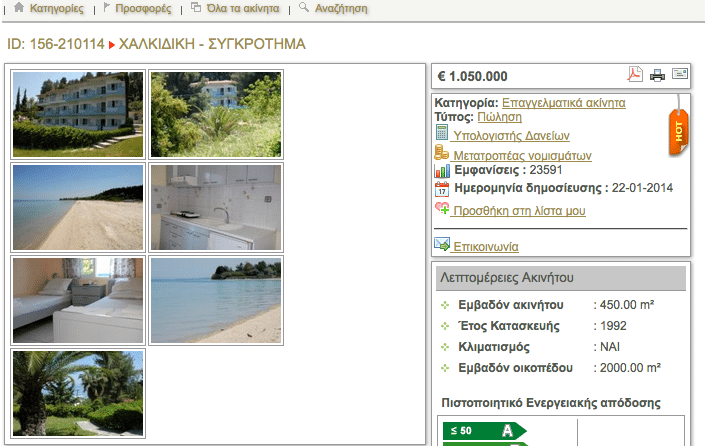The image size is (705, 446).
Task: Open Μετατροπέας νομισμάτων currency converter
Action: [x=522, y=156]
